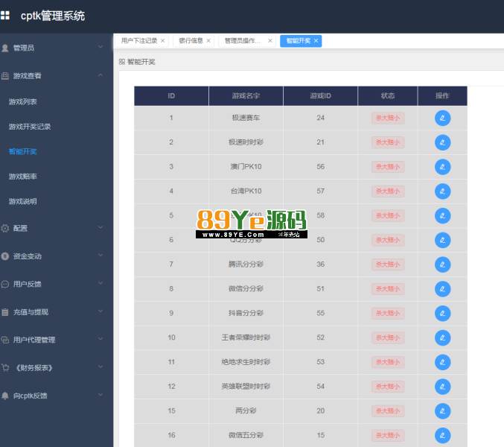
Task: Collapse the 游戏查看 menu chevron
Action: [101, 75]
